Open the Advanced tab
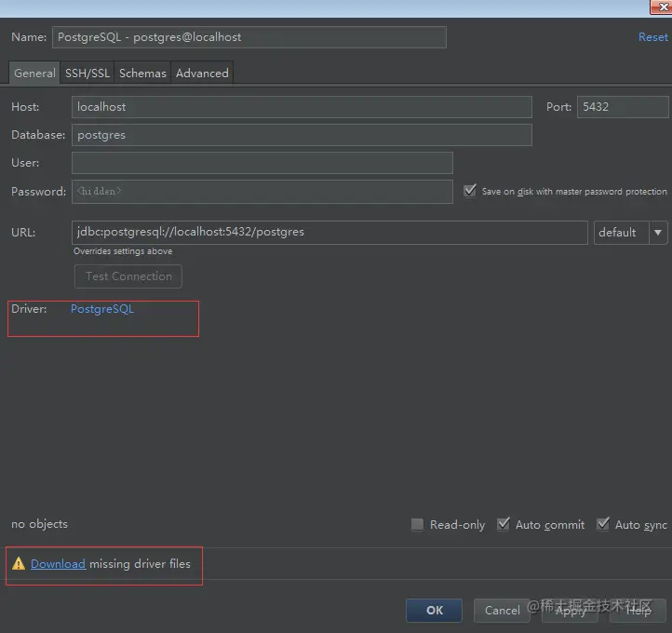This screenshot has height=633, width=672. (202, 74)
